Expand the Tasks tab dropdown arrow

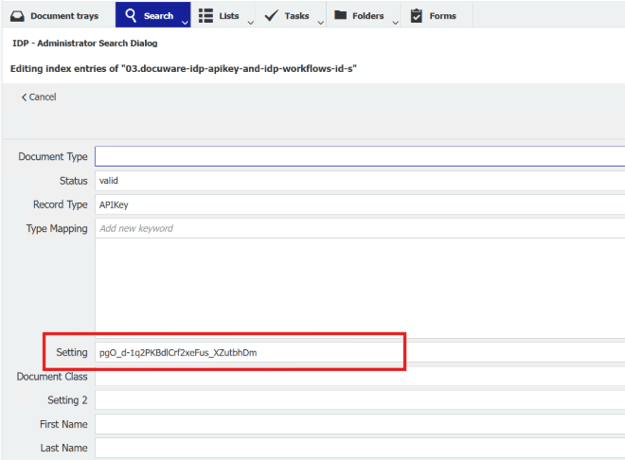coord(319,21)
